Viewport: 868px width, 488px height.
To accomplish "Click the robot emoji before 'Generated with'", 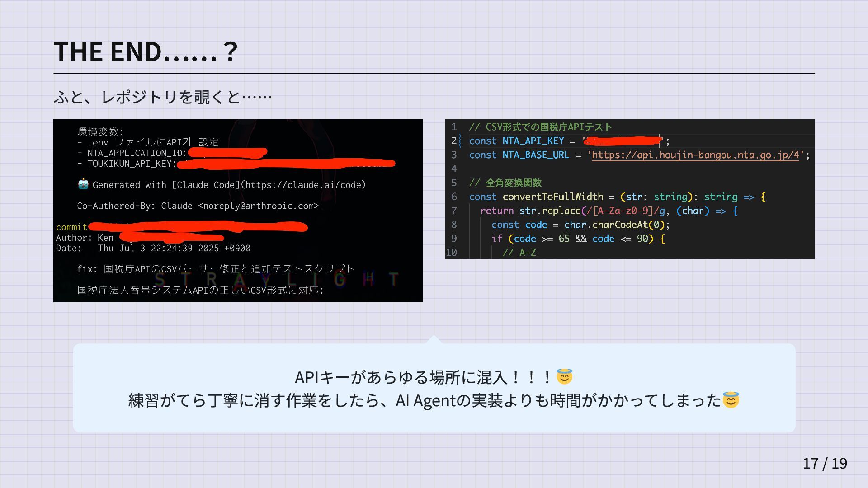I will pyautogui.click(x=83, y=184).
